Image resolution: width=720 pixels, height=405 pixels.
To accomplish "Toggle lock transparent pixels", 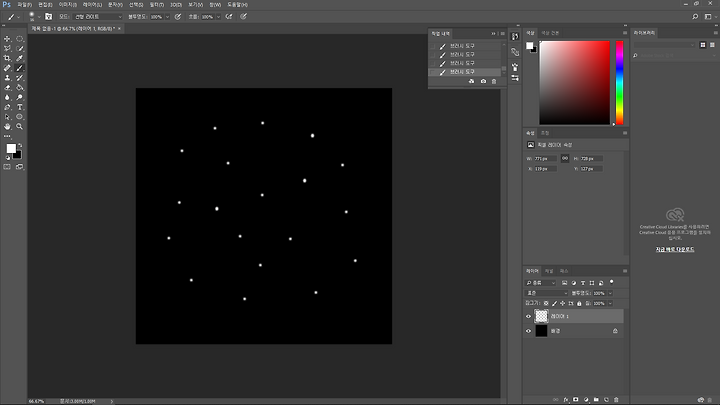I will 546,304.
